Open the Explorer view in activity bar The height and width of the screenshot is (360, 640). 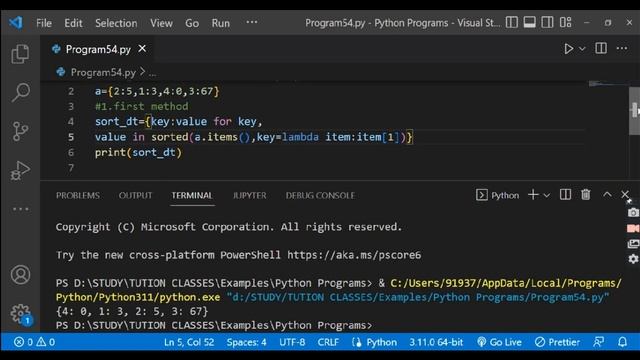20,53
